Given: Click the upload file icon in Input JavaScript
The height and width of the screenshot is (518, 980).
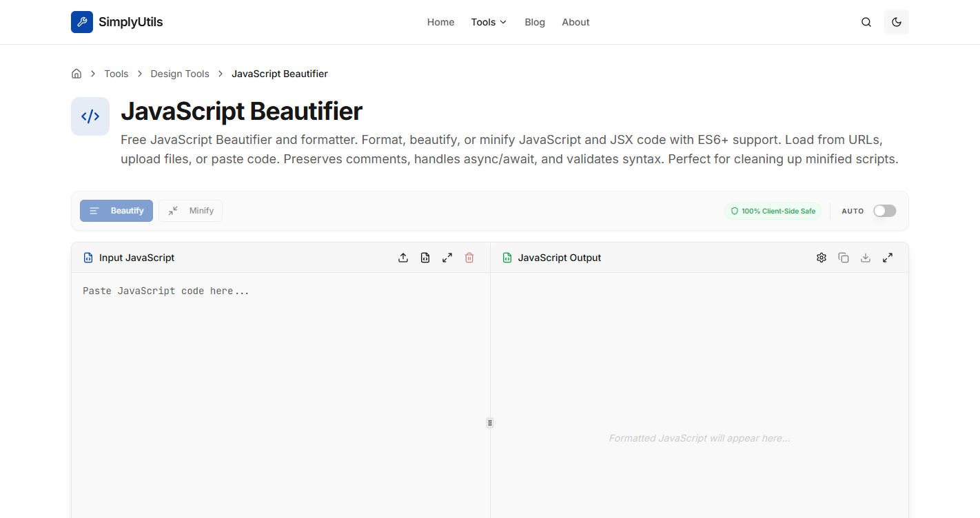Looking at the screenshot, I should pyautogui.click(x=403, y=258).
